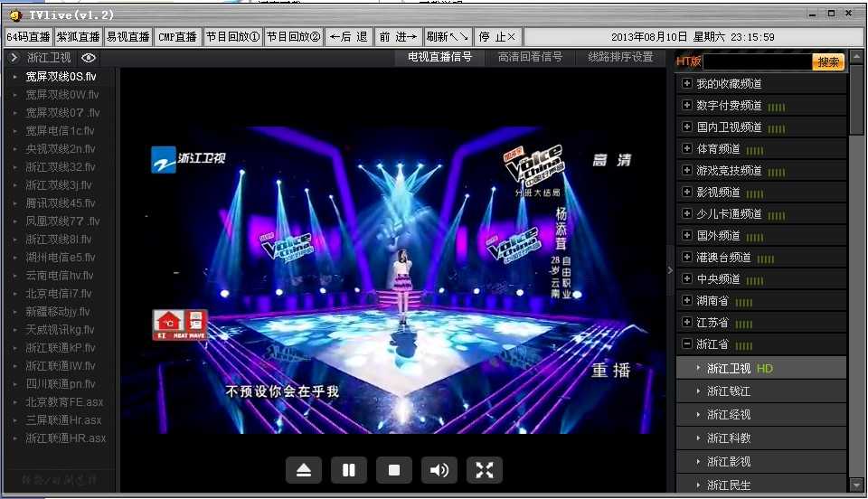Collapse 浙江省 category
Screen dimensions: 868x499
(x=761, y=344)
